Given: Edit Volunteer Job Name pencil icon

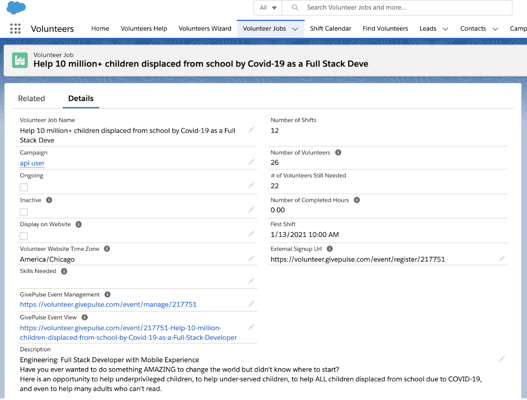Looking at the screenshot, I should (251, 130).
